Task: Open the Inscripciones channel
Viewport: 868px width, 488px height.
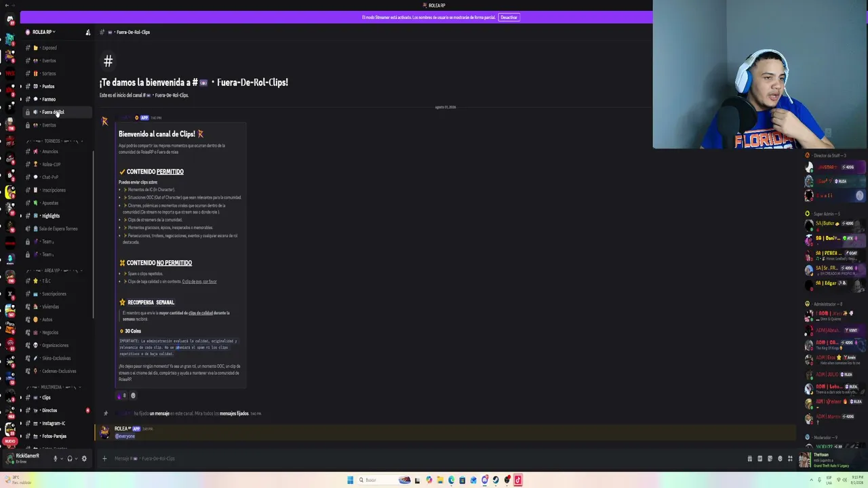Action: coord(56,190)
